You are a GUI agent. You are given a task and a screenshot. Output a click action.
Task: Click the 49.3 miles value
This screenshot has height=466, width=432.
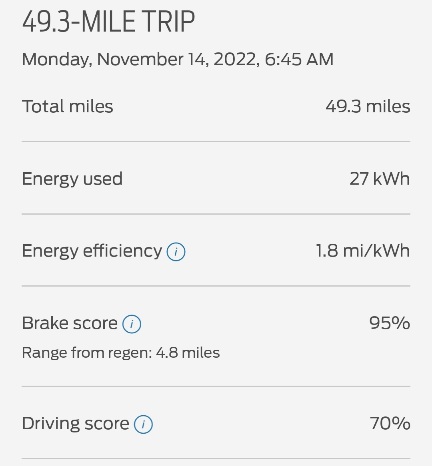[368, 107]
